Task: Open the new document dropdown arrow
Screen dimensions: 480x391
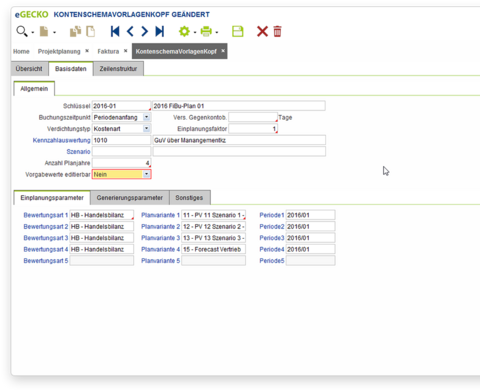Action: (54, 32)
